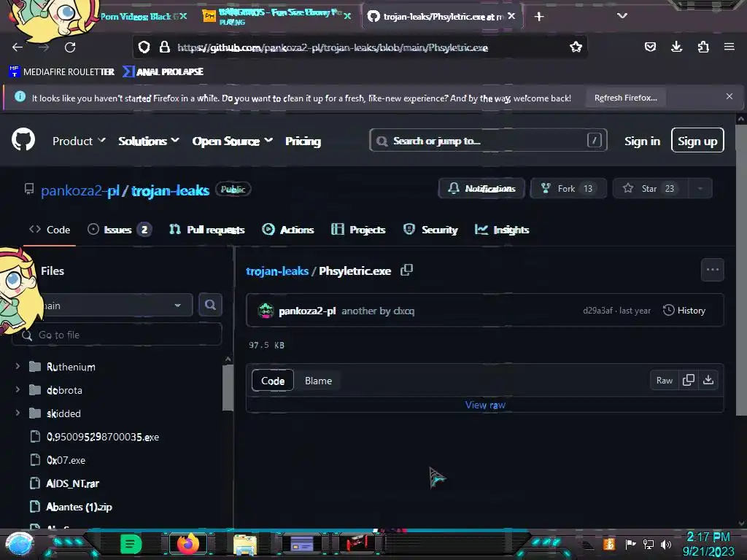
Task: Click the Pricing link
Action: coord(303,141)
